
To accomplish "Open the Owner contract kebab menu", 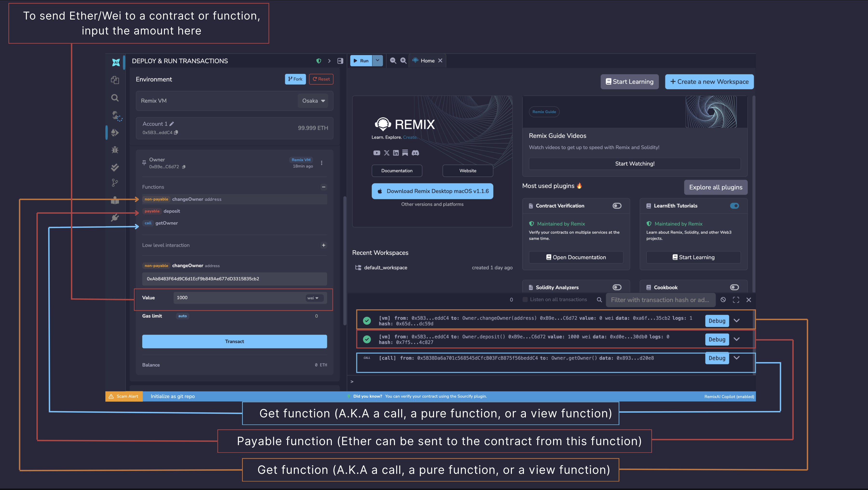I will click(x=321, y=163).
